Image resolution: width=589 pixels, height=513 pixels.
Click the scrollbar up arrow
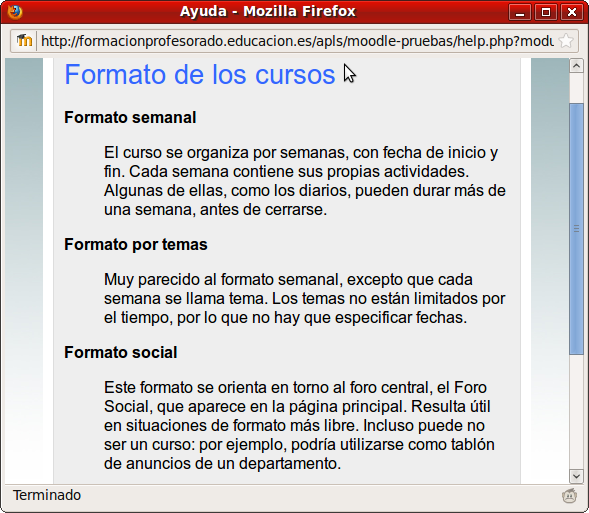pyautogui.click(x=576, y=66)
